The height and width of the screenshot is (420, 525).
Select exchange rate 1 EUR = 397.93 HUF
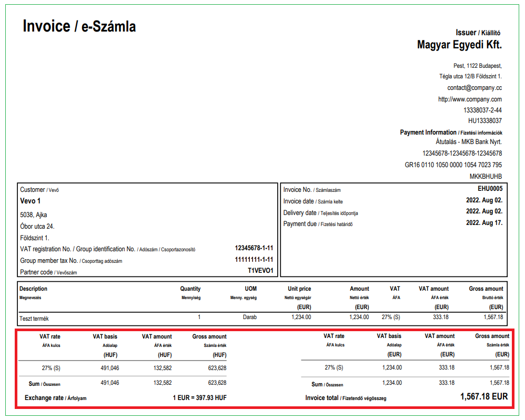pos(199,397)
